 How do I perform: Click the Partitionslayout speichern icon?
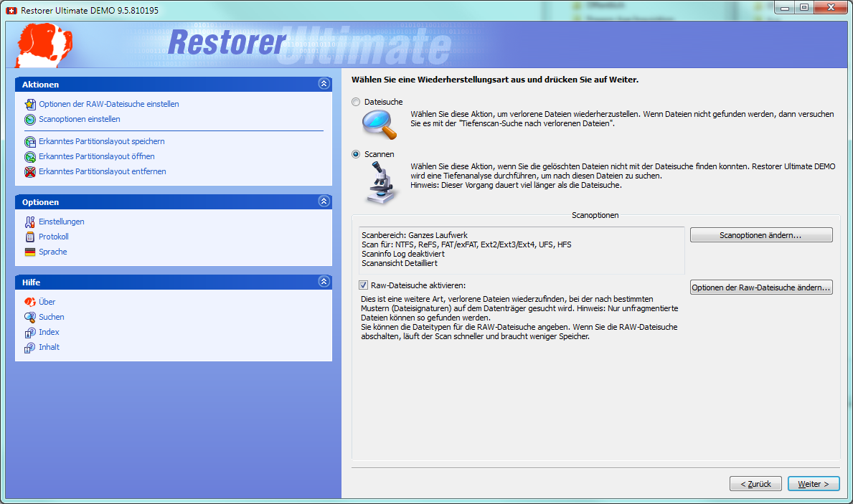(30, 141)
